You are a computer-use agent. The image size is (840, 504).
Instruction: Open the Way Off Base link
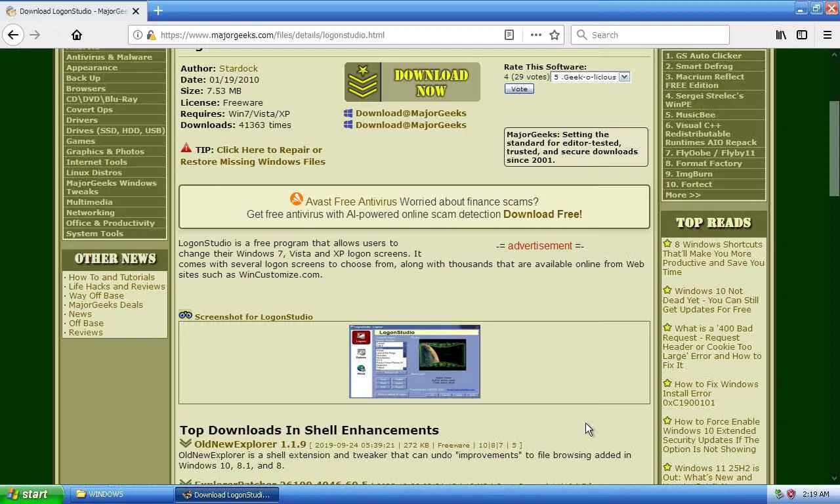point(96,295)
